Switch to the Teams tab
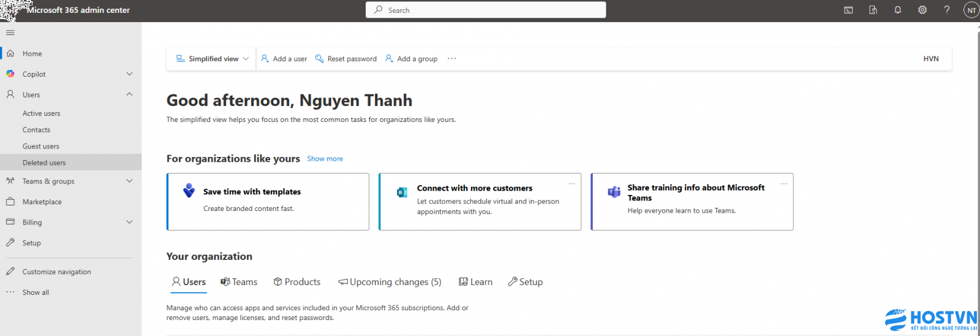This screenshot has height=336, width=980. [x=239, y=282]
